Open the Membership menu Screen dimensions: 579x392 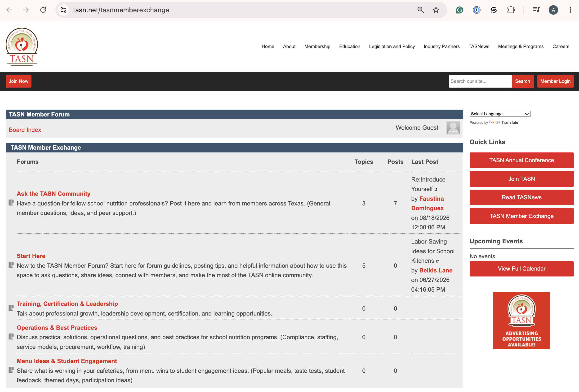pyautogui.click(x=317, y=46)
